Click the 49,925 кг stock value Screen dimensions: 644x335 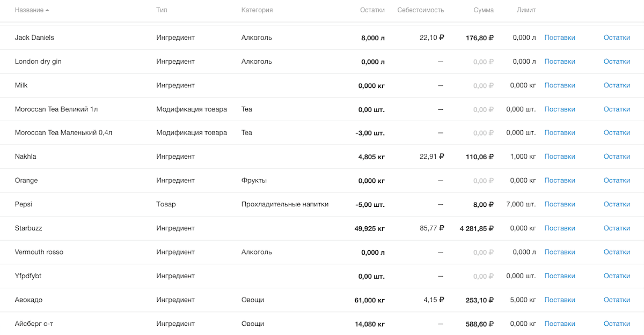pyautogui.click(x=370, y=228)
